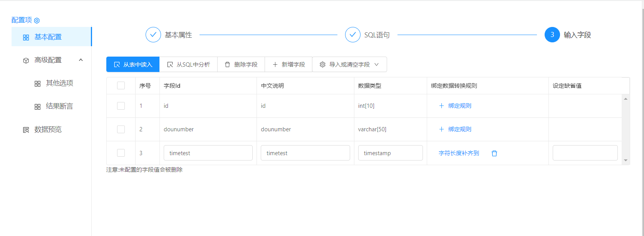Click the 设定缺省值 input for timetest
Viewport: 644px width, 236px height.
tap(585, 153)
